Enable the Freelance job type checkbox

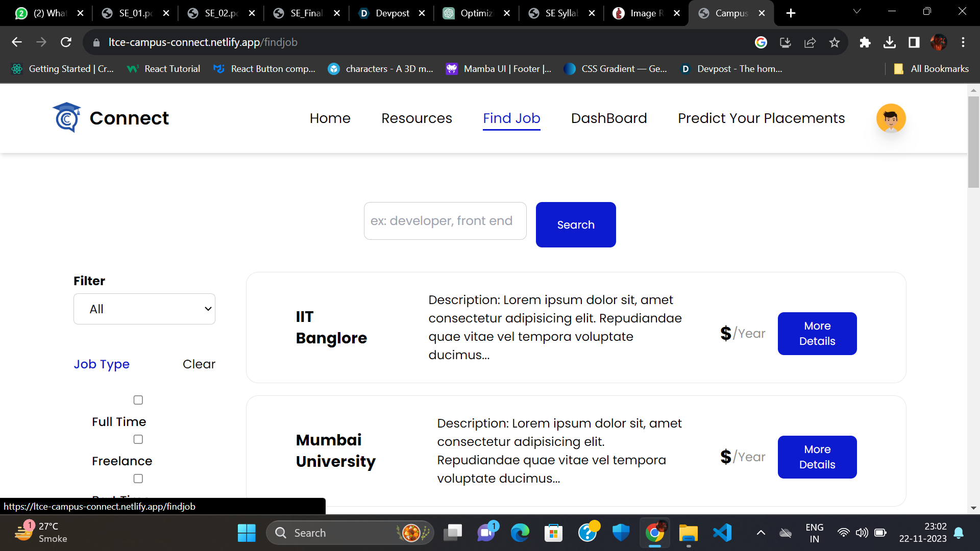click(138, 439)
